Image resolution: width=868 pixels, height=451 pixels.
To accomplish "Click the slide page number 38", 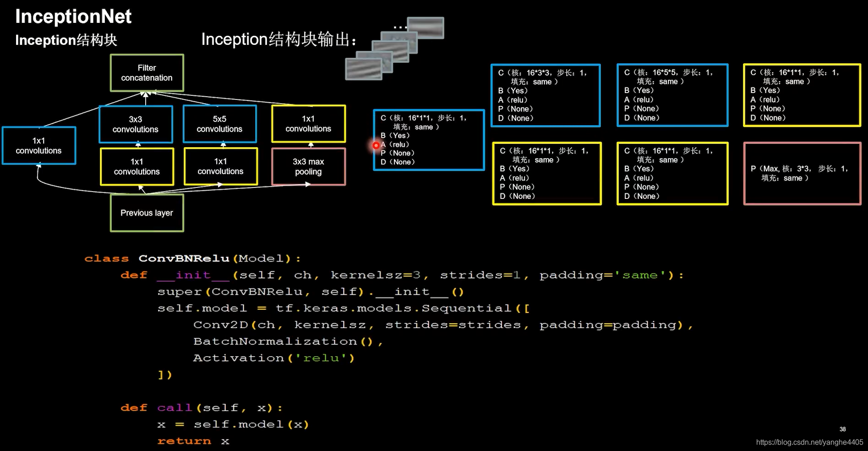I will click(x=842, y=429).
